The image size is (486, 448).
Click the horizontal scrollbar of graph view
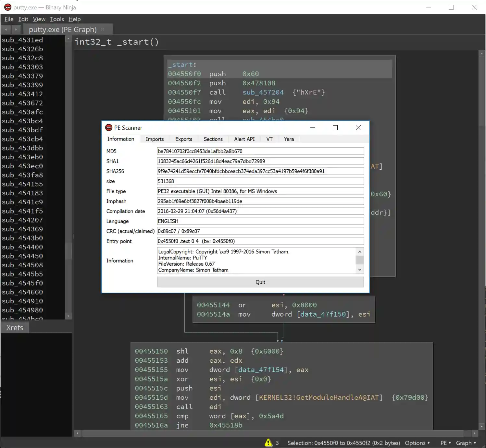(x=273, y=433)
